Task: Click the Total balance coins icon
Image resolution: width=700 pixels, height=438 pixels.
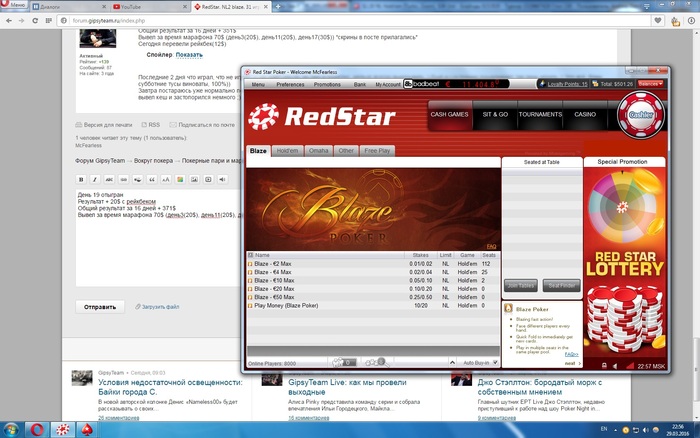Action: 595,83
